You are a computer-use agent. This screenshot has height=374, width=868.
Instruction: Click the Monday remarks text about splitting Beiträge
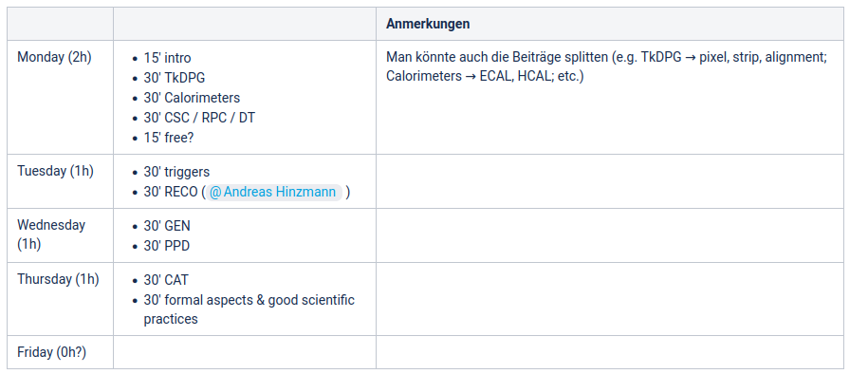(607, 67)
